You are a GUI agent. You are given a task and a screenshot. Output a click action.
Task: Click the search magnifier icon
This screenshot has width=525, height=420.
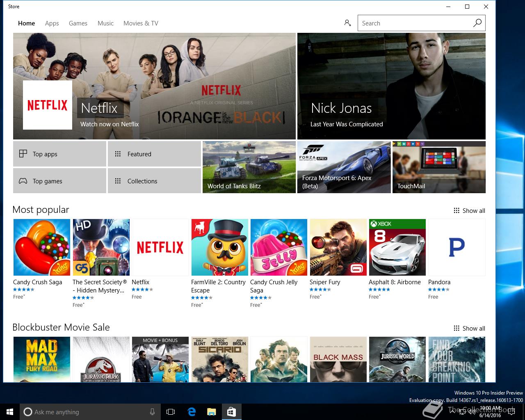(477, 23)
